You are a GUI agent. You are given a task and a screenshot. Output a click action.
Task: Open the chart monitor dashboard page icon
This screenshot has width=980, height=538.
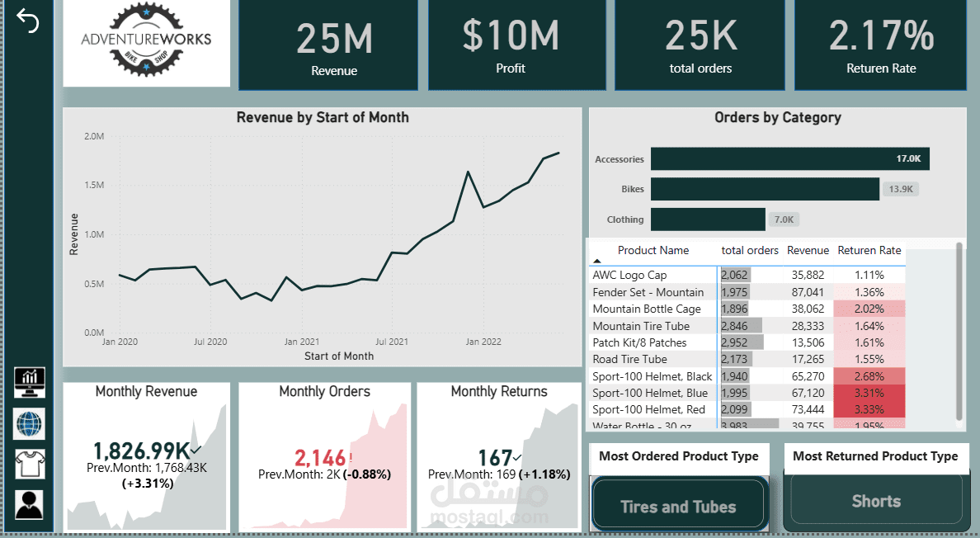click(x=30, y=382)
